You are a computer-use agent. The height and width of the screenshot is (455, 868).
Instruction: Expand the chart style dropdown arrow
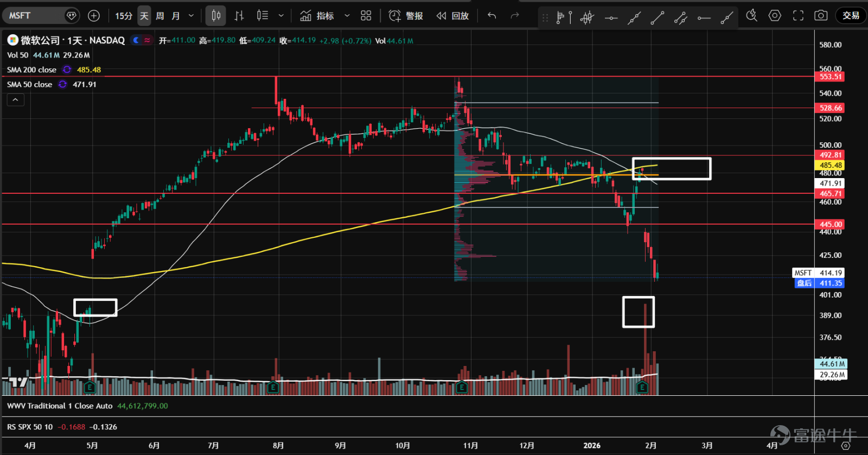pyautogui.click(x=281, y=16)
